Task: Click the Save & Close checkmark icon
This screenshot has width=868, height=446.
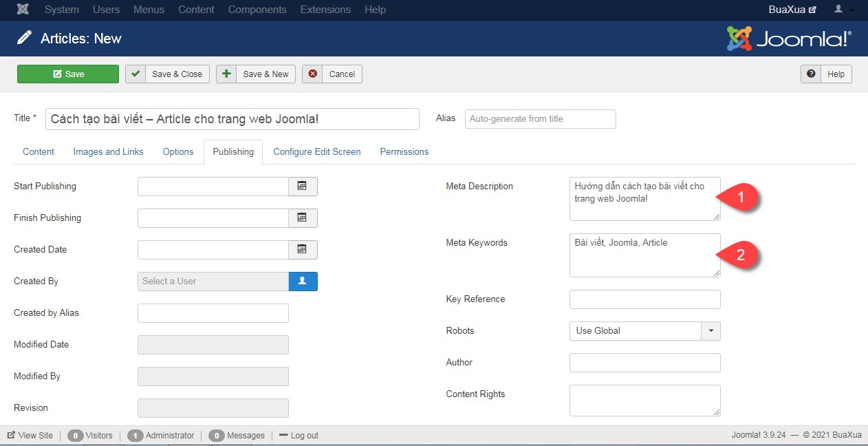Action: pyautogui.click(x=135, y=74)
